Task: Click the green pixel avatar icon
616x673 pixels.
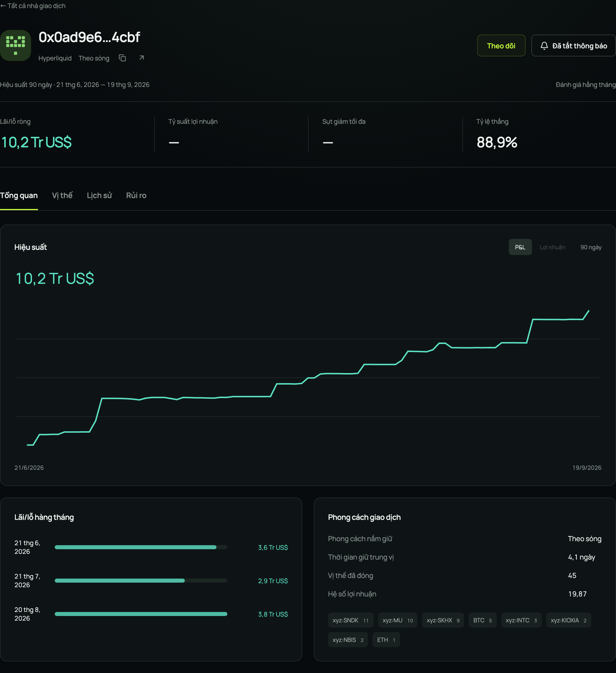Action: click(15, 45)
